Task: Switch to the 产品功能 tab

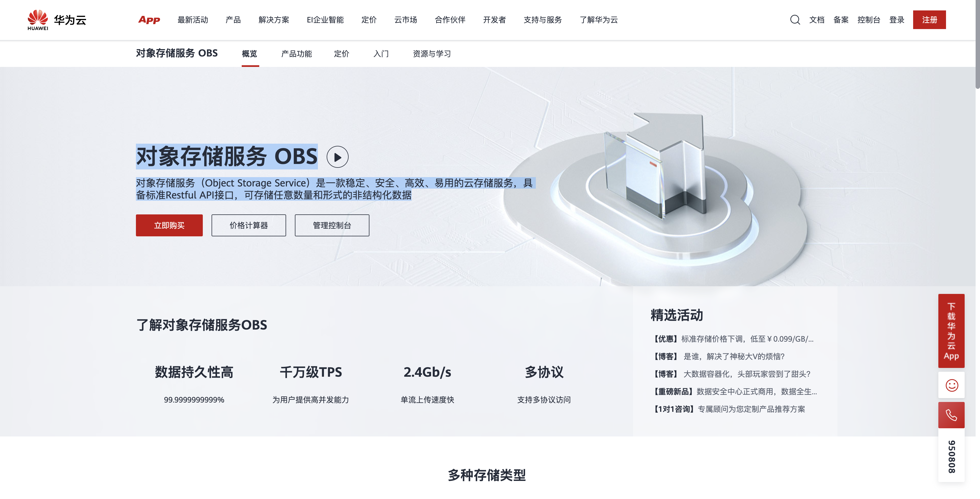Action: [x=296, y=54]
